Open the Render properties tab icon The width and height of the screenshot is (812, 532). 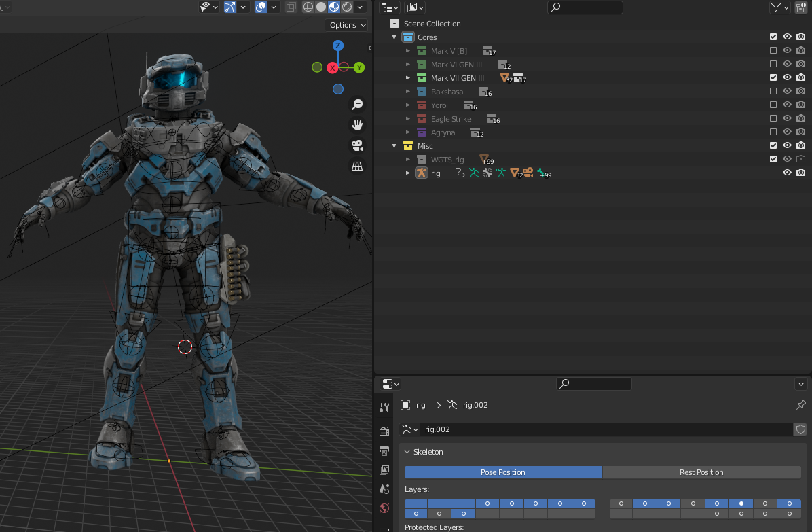[x=384, y=431]
